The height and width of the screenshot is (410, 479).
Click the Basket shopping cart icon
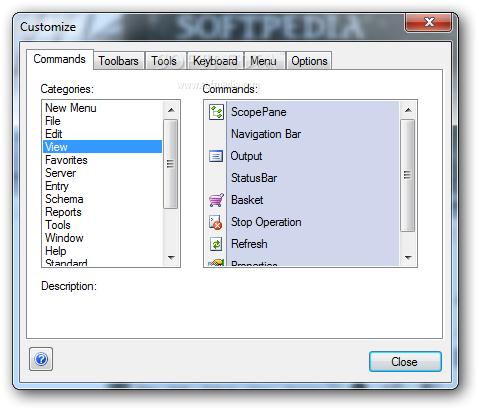click(x=216, y=200)
